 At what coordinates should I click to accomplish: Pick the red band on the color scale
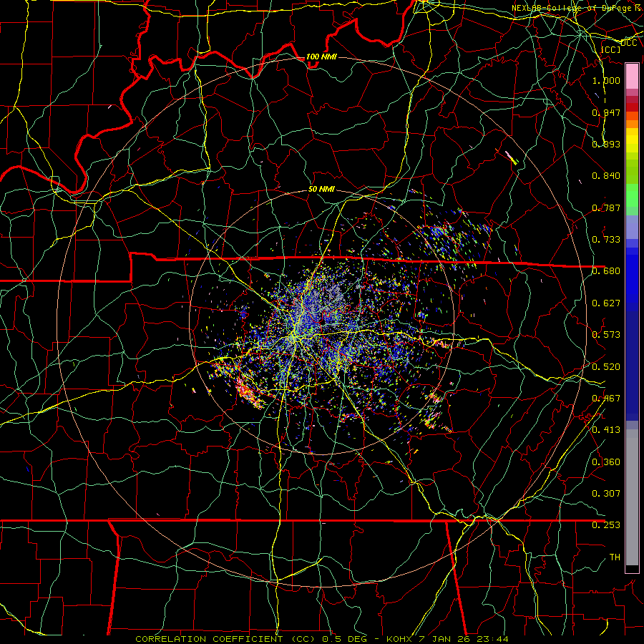632,107
